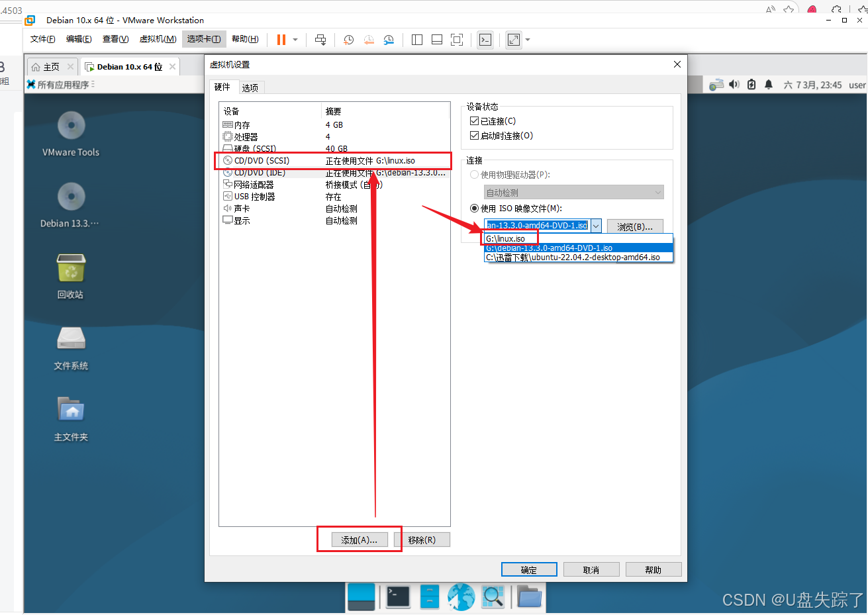Click the ISO image file path field
Image resolution: width=868 pixels, height=615 pixels.
pos(537,226)
